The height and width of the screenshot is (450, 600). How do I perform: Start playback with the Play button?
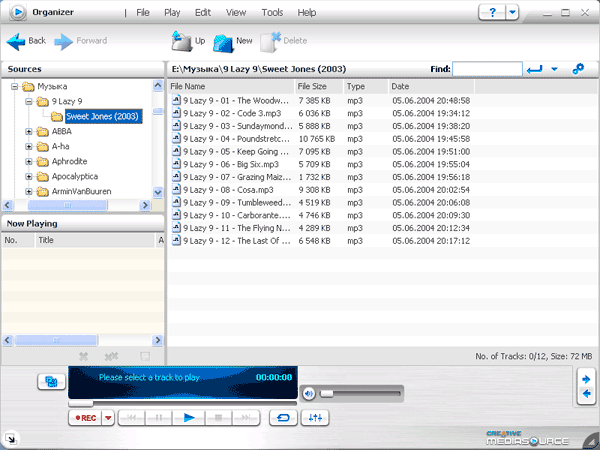[x=189, y=418]
